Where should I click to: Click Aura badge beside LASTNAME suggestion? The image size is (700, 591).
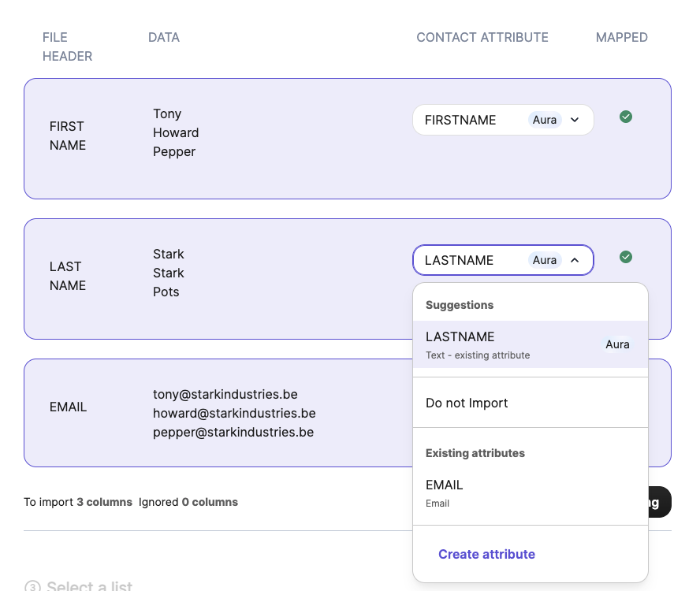point(617,344)
